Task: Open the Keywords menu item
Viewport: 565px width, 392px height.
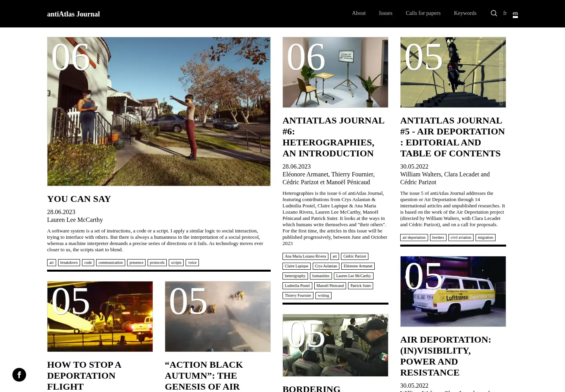Action: point(465,13)
